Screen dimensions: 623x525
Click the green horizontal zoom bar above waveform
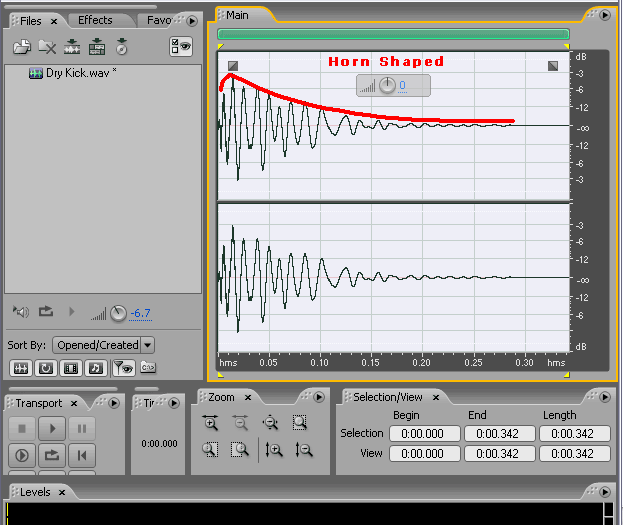393,34
